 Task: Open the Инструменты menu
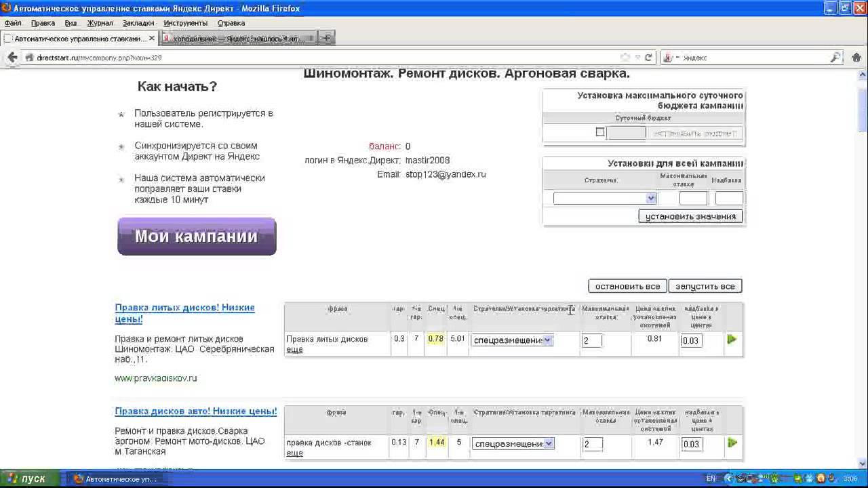tap(186, 23)
